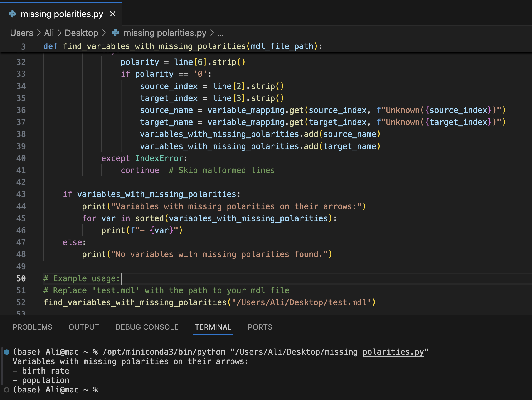Close the missing polarities.py tab
The height and width of the screenshot is (400, 532).
point(112,14)
